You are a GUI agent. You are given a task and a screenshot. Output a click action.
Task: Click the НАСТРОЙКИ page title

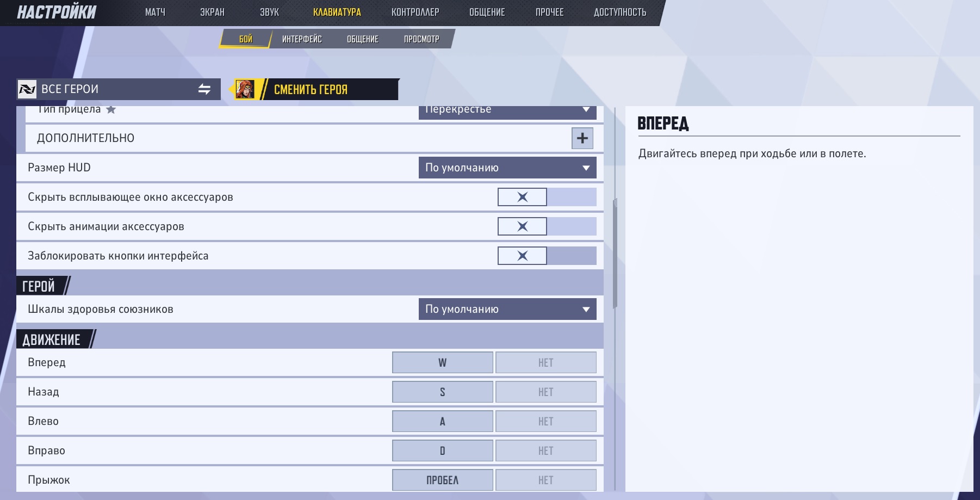(57, 12)
